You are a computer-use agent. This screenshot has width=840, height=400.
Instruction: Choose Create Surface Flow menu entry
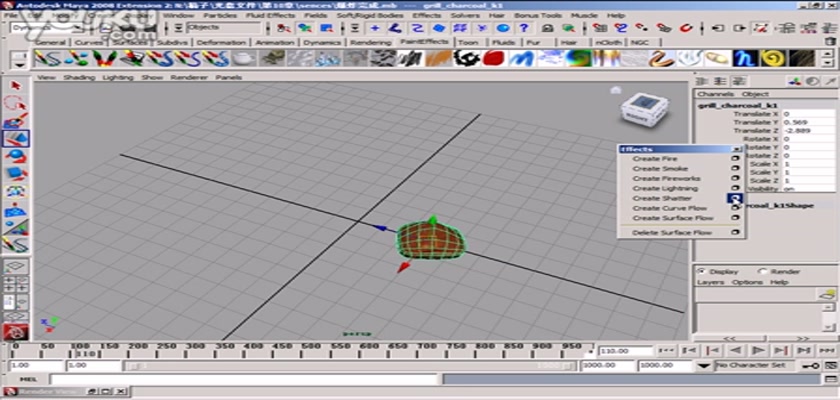673,218
